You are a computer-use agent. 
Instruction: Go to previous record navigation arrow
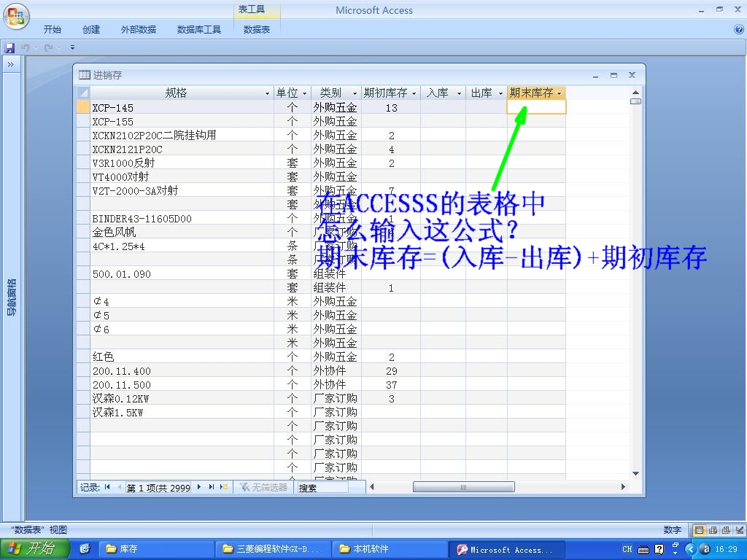tap(119, 487)
